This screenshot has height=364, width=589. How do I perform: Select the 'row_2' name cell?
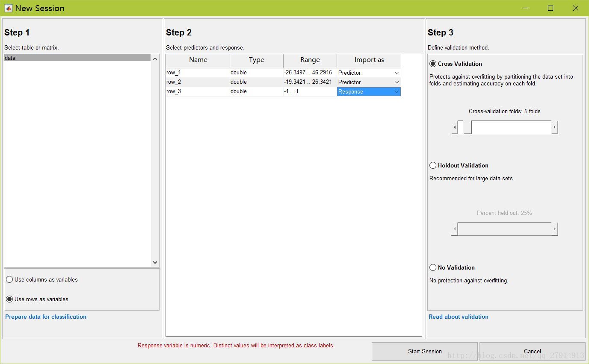tap(198, 82)
